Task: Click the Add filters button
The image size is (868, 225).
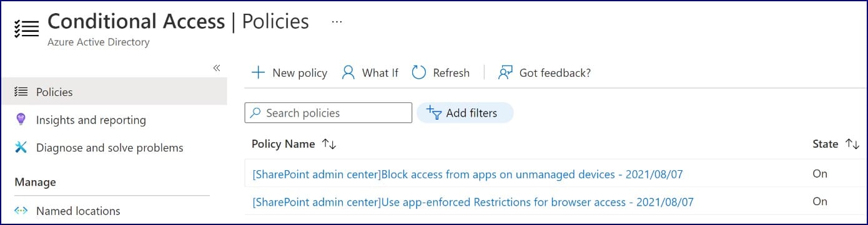Action: 465,113
